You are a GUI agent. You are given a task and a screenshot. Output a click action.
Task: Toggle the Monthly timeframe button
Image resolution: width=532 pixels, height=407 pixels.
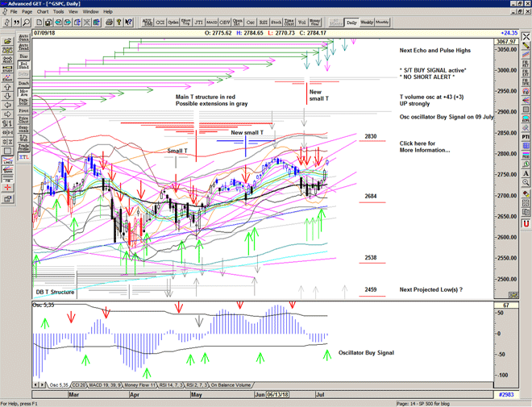tap(382, 23)
